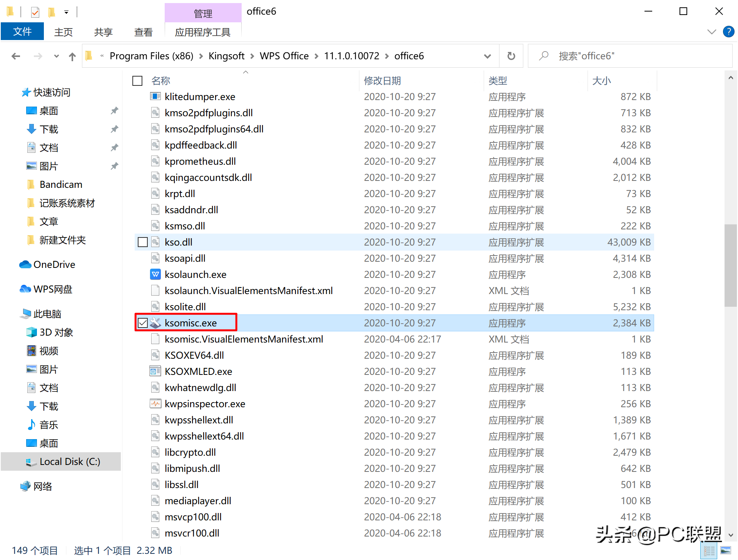Screen dimensions: 738x560
Task: Click the ksolaunch.exe WPS icon
Action: [x=155, y=274]
